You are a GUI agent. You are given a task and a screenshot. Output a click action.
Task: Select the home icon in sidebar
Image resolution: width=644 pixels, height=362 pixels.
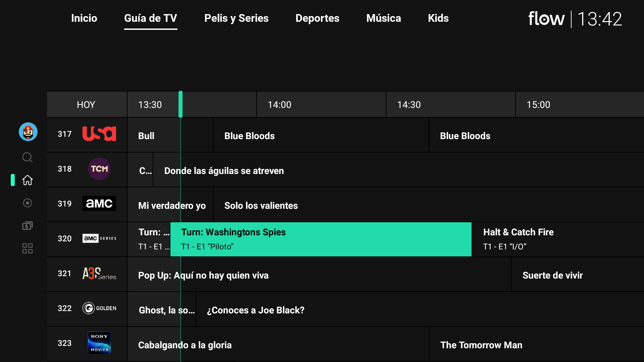click(27, 180)
